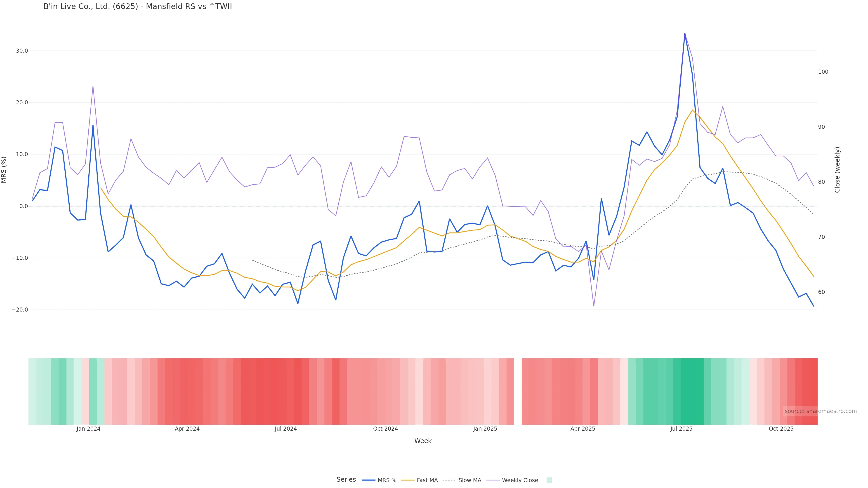Image resolution: width=868 pixels, height=488 pixels.
Task: Click the pale green legend swatch
Action: coord(549,480)
